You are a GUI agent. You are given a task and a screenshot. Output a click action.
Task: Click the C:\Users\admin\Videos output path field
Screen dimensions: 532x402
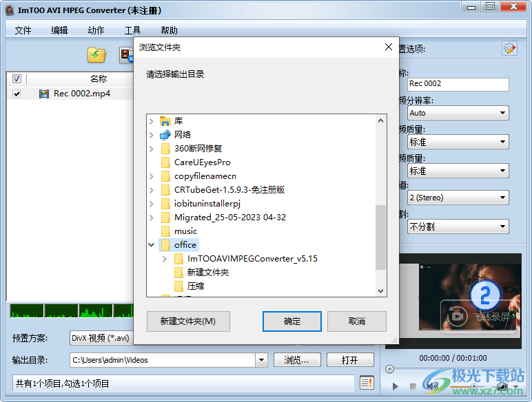click(163, 360)
